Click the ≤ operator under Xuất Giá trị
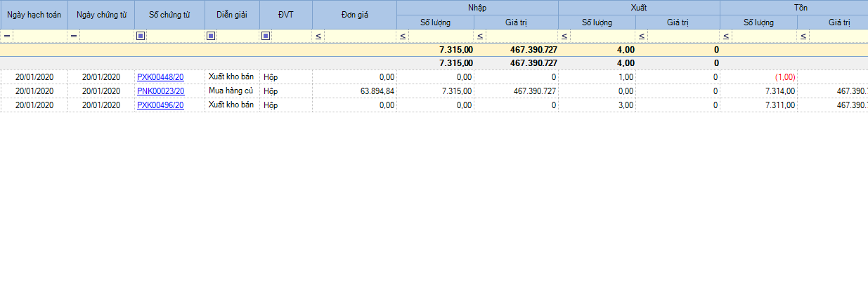This screenshot has height=292, width=868. (642, 36)
